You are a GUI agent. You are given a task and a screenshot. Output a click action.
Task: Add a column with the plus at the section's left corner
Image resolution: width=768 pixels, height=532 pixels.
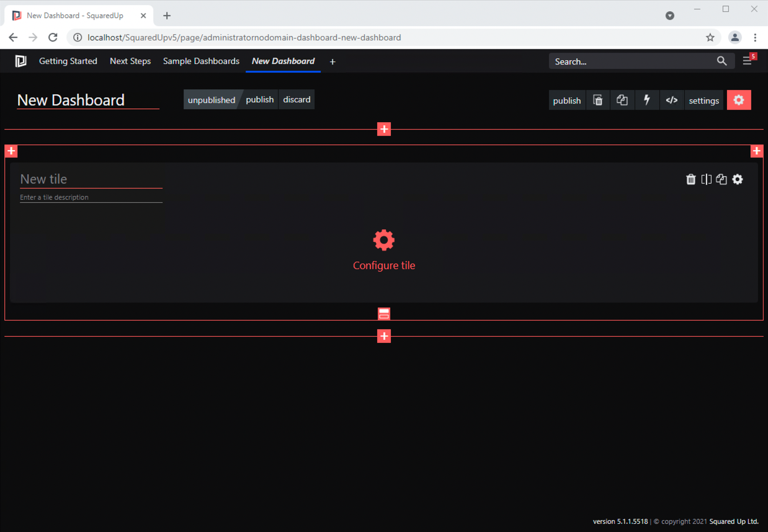pyautogui.click(x=11, y=151)
